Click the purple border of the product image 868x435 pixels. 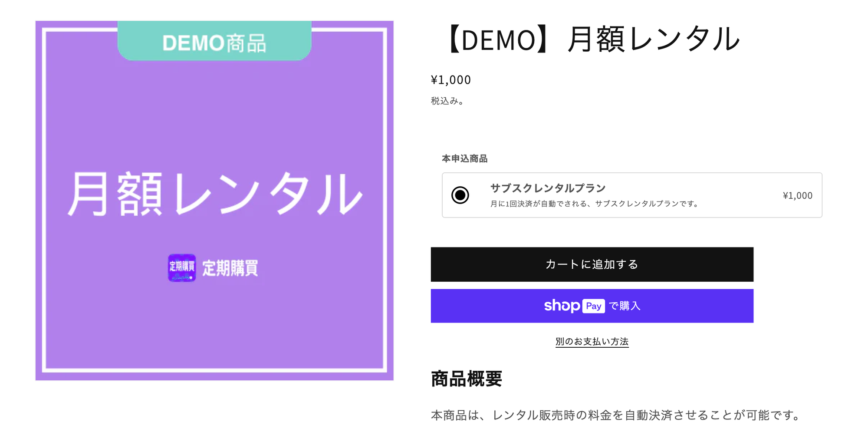pos(39,200)
